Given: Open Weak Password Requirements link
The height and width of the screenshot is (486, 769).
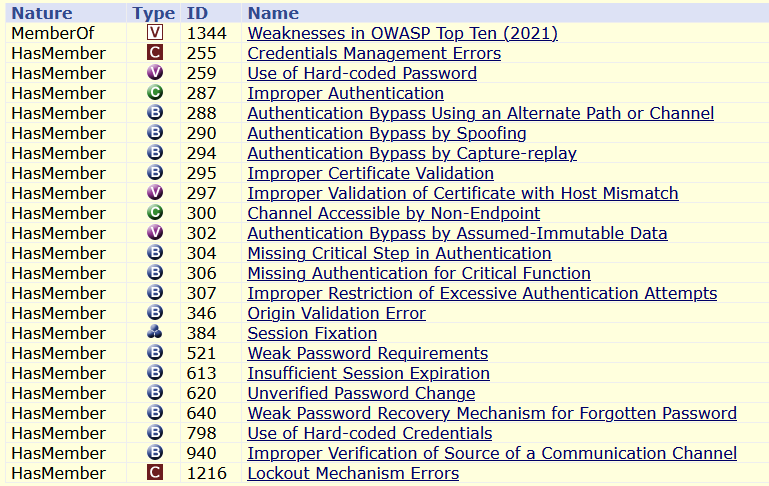Looking at the screenshot, I should [367, 353].
